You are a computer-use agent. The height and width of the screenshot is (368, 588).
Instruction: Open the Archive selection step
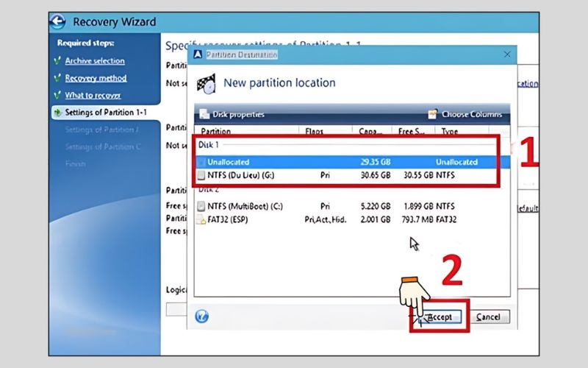(95, 61)
